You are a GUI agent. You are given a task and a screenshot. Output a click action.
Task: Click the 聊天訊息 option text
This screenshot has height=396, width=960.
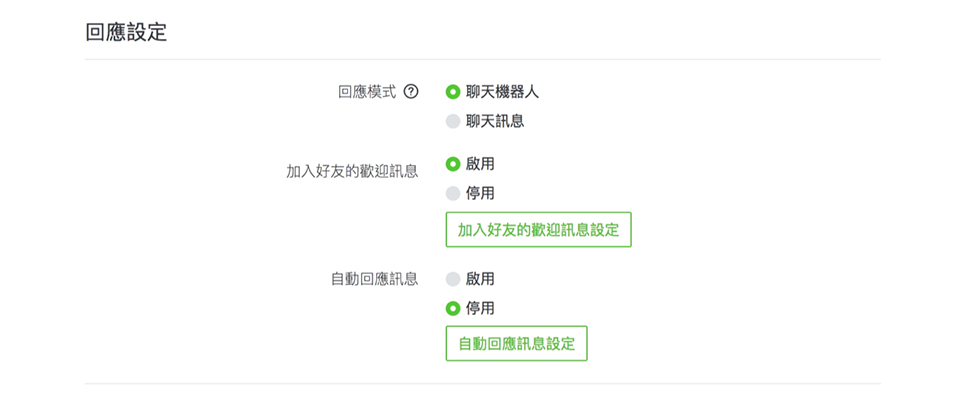[x=495, y=121]
